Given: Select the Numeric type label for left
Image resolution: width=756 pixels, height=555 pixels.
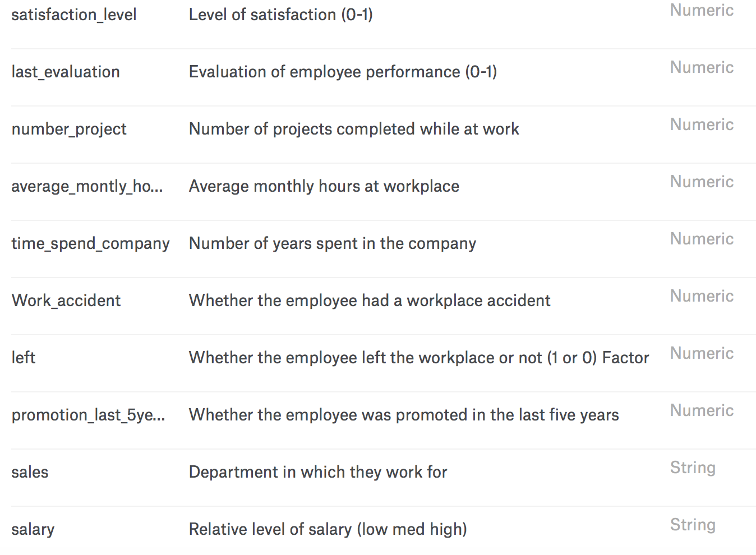Looking at the screenshot, I should (702, 353).
